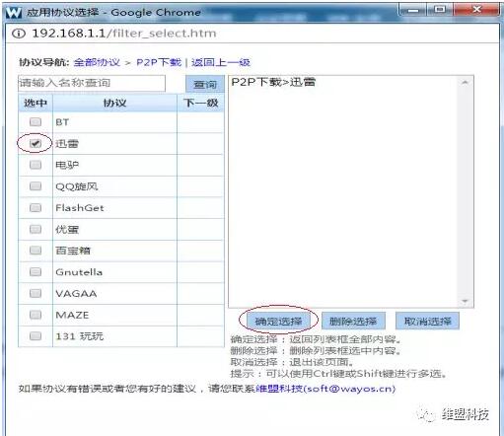
Task: Click the address bar URL text
Action: point(124,34)
